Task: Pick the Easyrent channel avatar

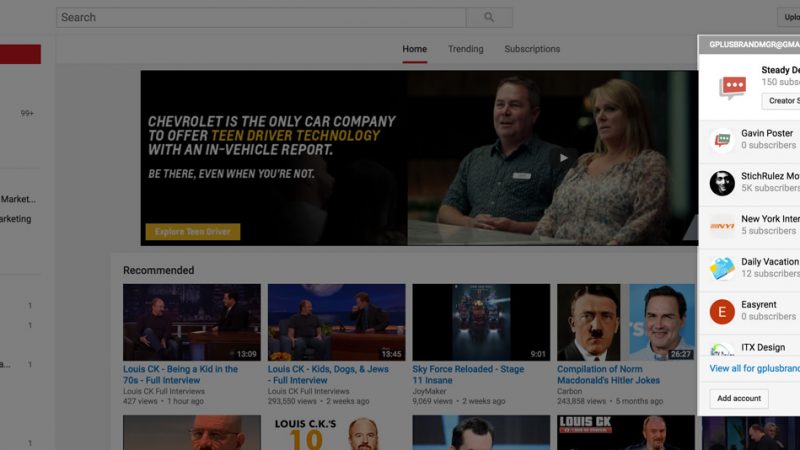Action: pyautogui.click(x=722, y=311)
